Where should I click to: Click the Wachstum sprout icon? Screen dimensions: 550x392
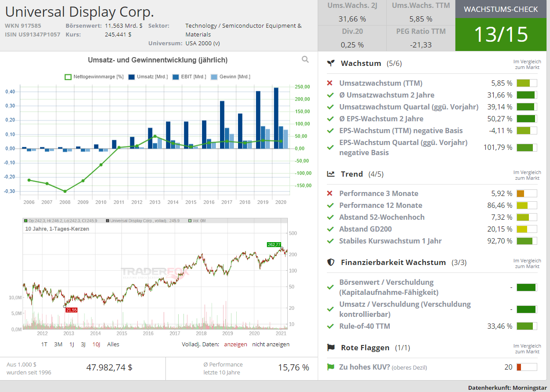pyautogui.click(x=331, y=63)
